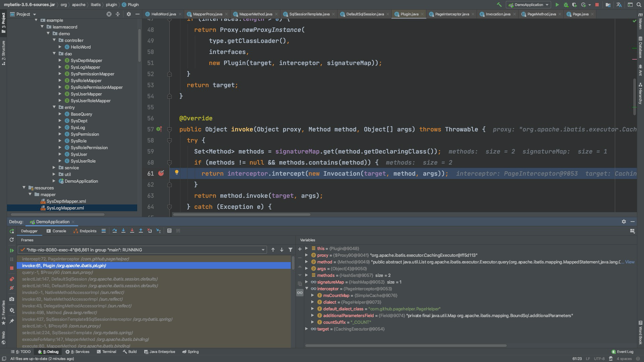Collapse the entry folder
644x362 pixels.
(54, 107)
